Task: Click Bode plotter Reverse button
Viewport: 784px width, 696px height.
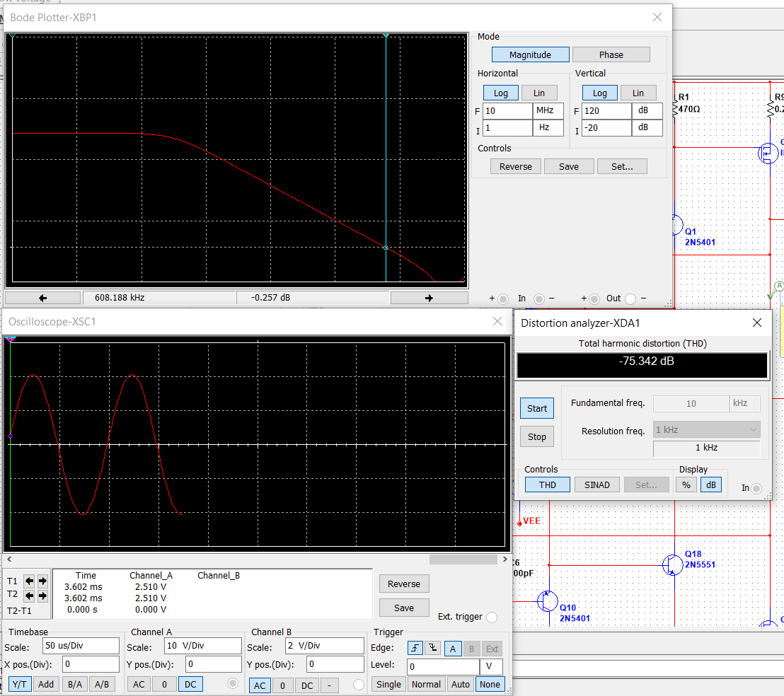Action: (x=516, y=166)
